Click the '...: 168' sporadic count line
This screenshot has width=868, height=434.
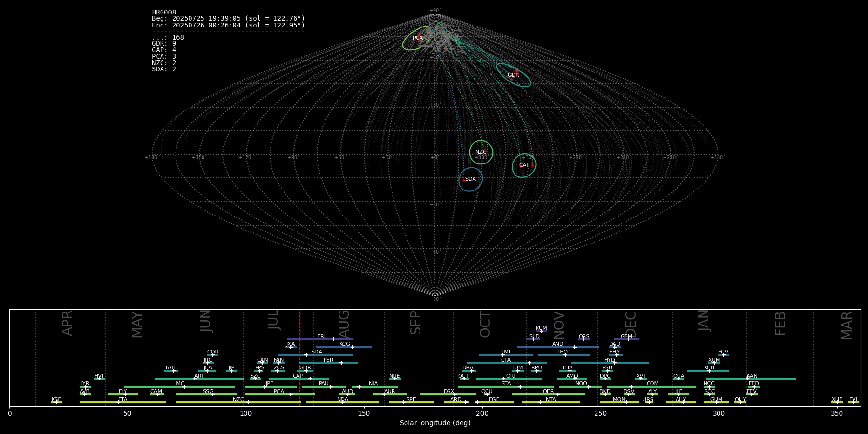pyautogui.click(x=168, y=38)
